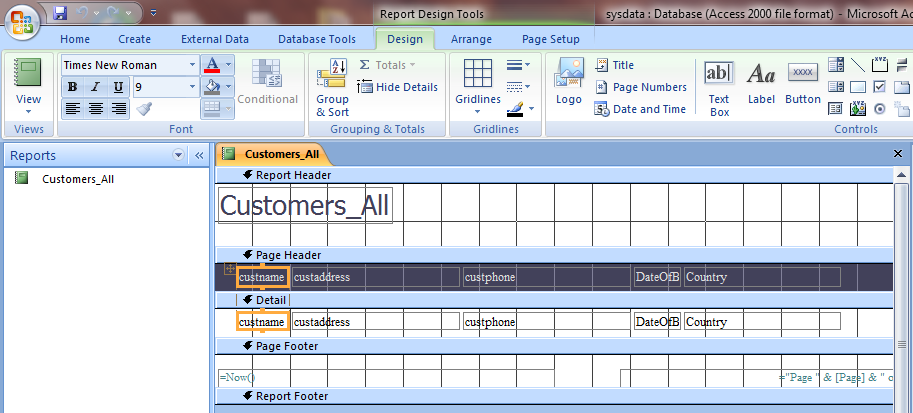Click the Page Numbers button

[640, 87]
